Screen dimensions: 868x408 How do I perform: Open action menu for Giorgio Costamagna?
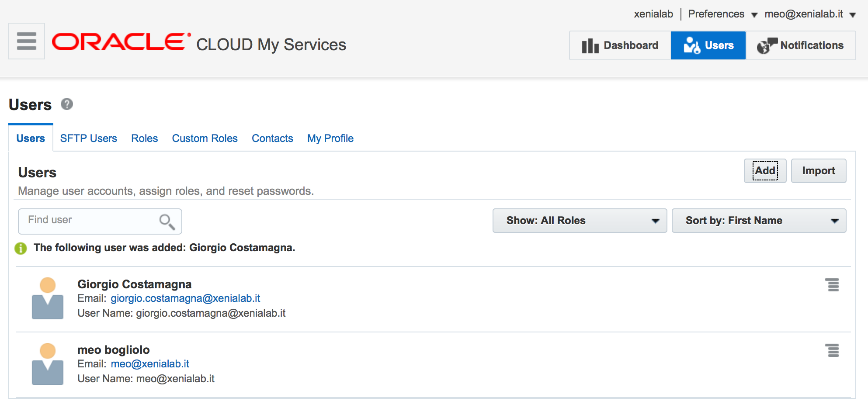click(x=832, y=285)
